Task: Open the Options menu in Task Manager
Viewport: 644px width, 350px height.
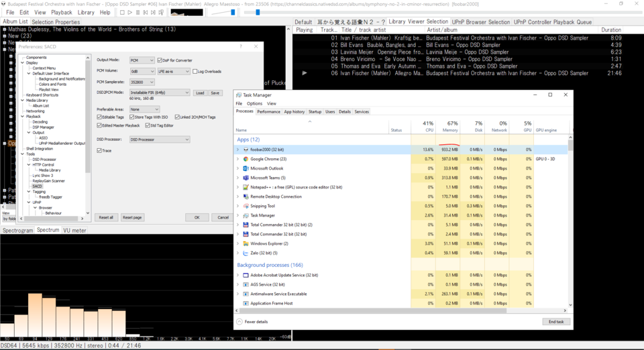Action: tap(254, 103)
